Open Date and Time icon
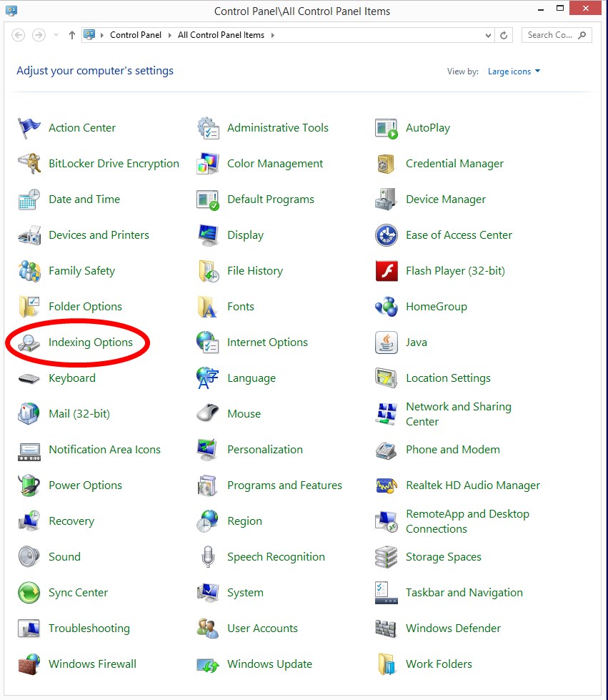The width and height of the screenshot is (608, 700). 29,199
